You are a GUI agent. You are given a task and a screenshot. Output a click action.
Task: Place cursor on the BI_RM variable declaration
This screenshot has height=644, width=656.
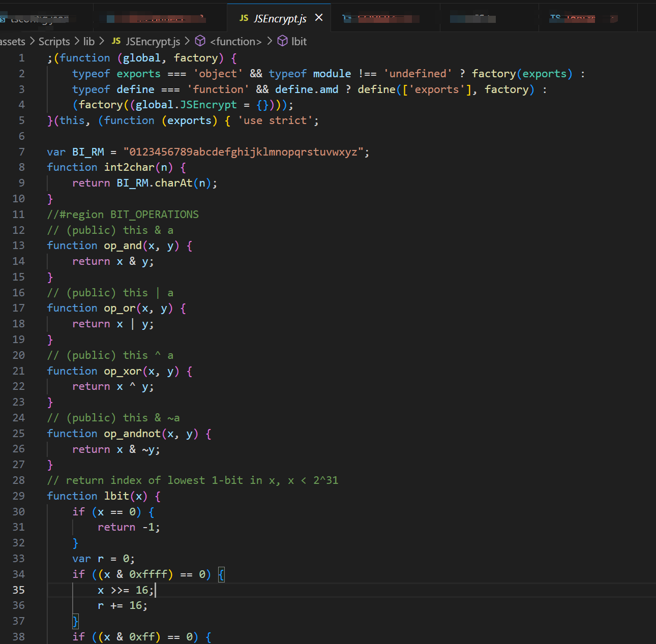[x=88, y=152]
